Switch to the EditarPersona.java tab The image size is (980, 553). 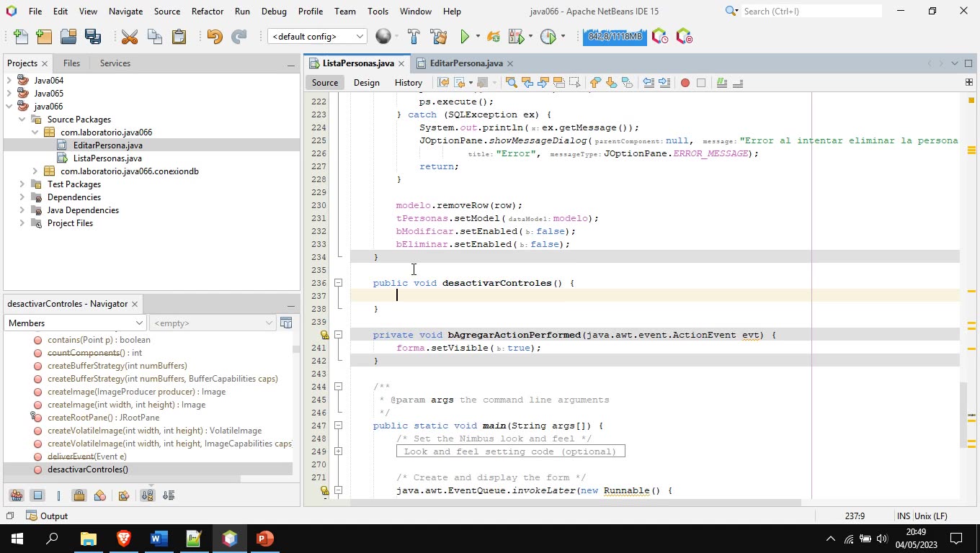pyautogui.click(x=466, y=63)
